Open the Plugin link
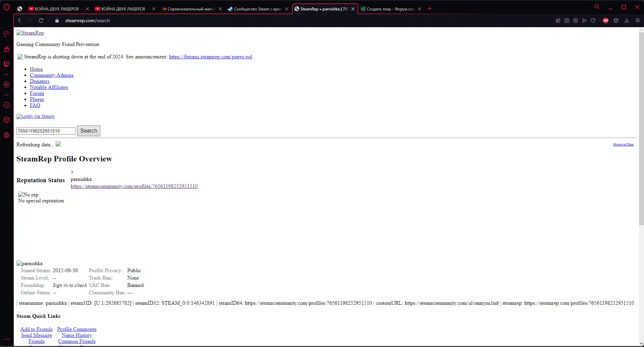Screen dimensions: 644x347 point(37,99)
